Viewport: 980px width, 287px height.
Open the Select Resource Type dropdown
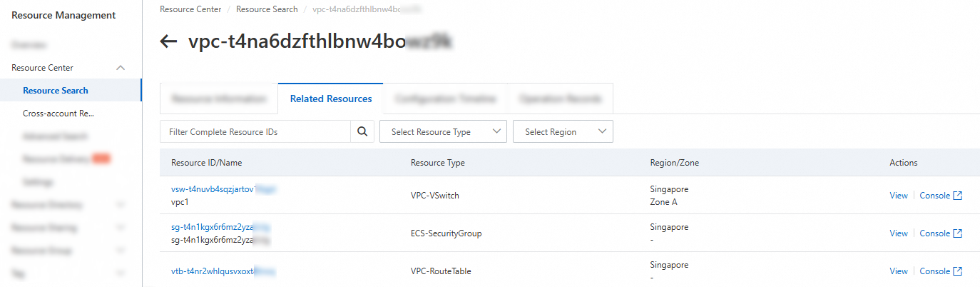point(443,131)
